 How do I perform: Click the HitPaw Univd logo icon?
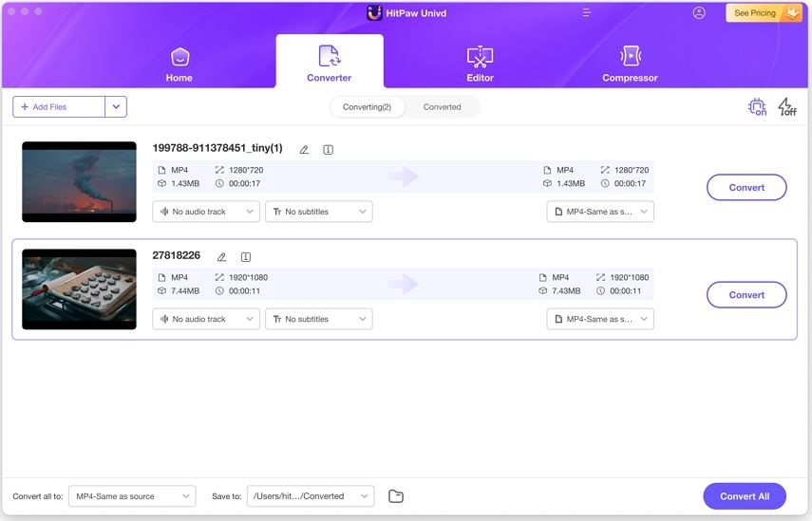[x=374, y=13]
